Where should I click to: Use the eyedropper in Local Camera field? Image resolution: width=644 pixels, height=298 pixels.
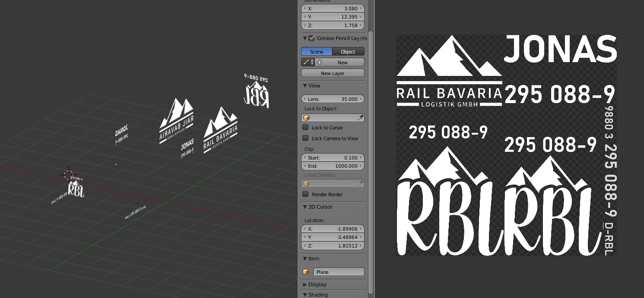click(x=360, y=184)
